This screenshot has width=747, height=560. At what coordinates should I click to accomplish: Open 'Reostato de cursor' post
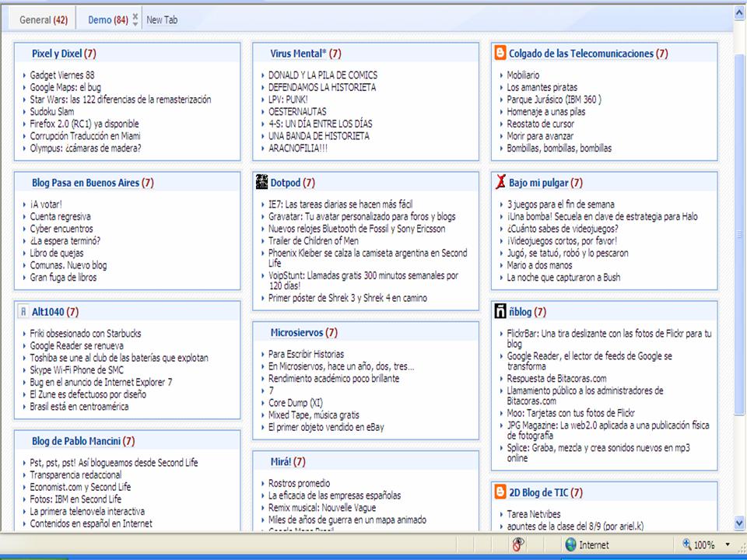pos(541,124)
